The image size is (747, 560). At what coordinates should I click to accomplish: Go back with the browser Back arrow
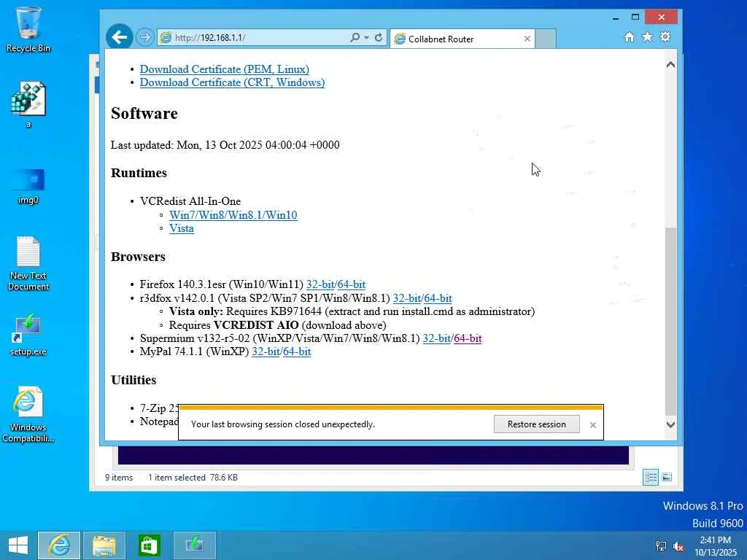(119, 36)
